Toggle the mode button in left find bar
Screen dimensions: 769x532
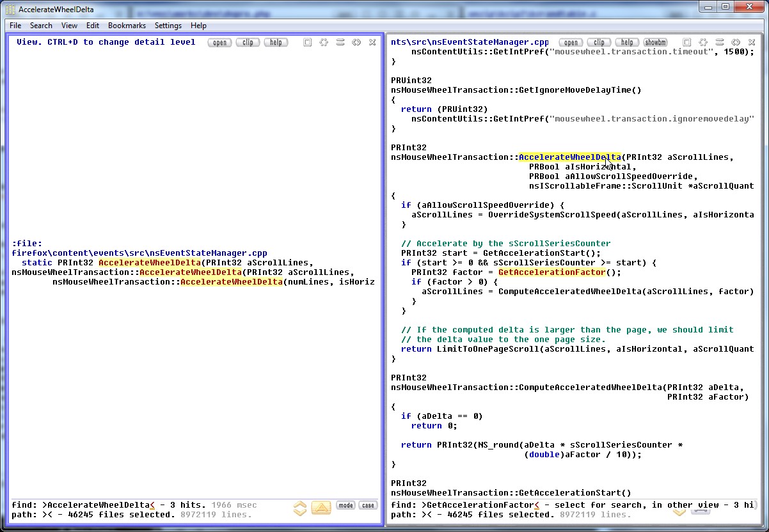tap(345, 505)
